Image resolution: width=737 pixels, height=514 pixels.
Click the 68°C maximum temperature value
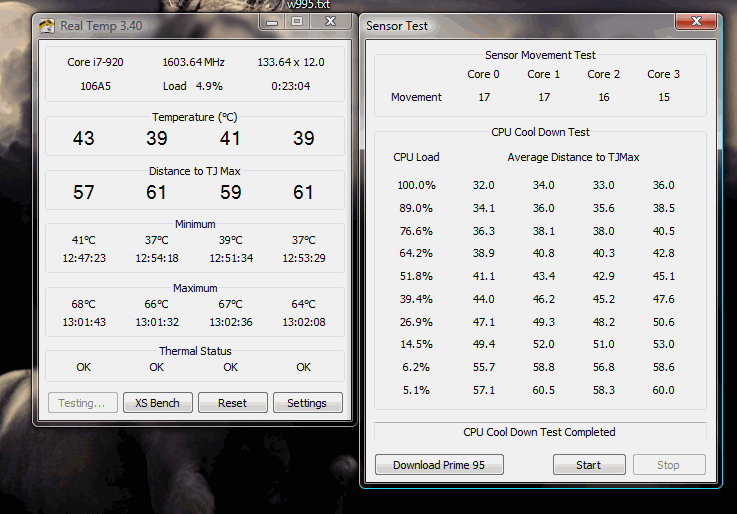(84, 304)
